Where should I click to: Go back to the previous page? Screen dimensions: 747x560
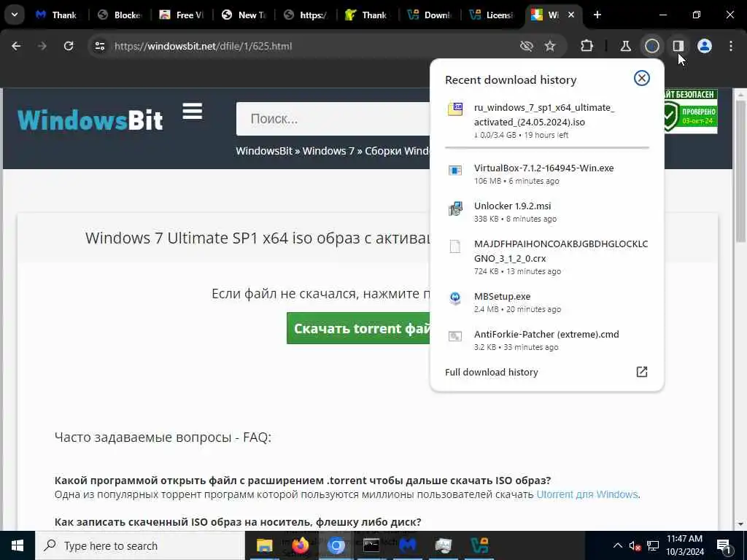coord(16,46)
